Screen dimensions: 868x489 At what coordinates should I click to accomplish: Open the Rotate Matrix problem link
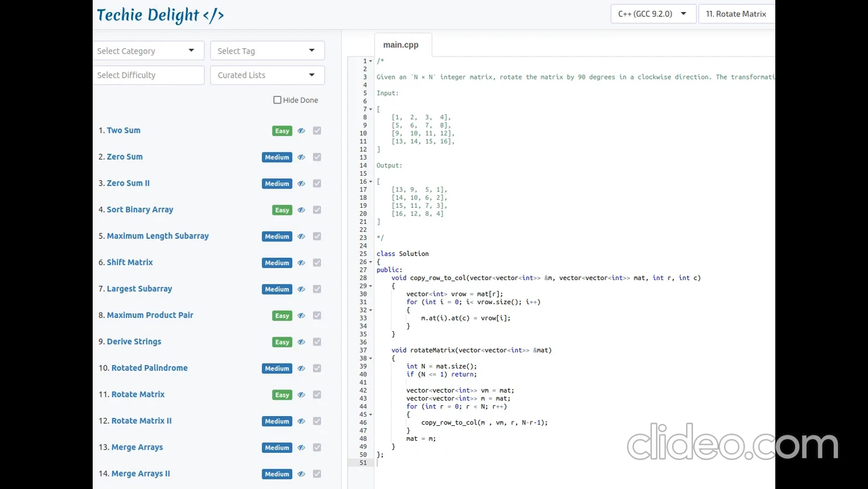click(x=138, y=394)
